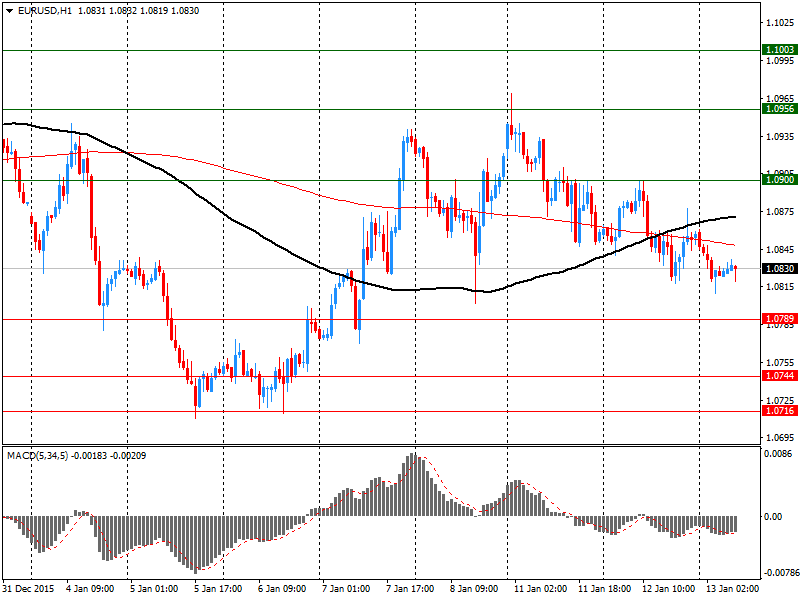800x600 pixels.
Task: Click the red 1.0744 support price label
Action: [x=780, y=376]
